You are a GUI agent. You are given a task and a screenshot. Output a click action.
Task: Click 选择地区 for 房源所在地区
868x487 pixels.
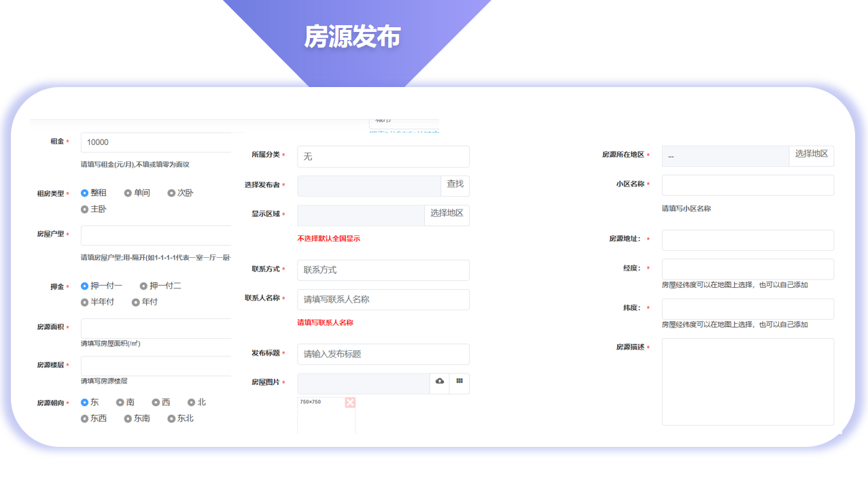[x=811, y=155]
